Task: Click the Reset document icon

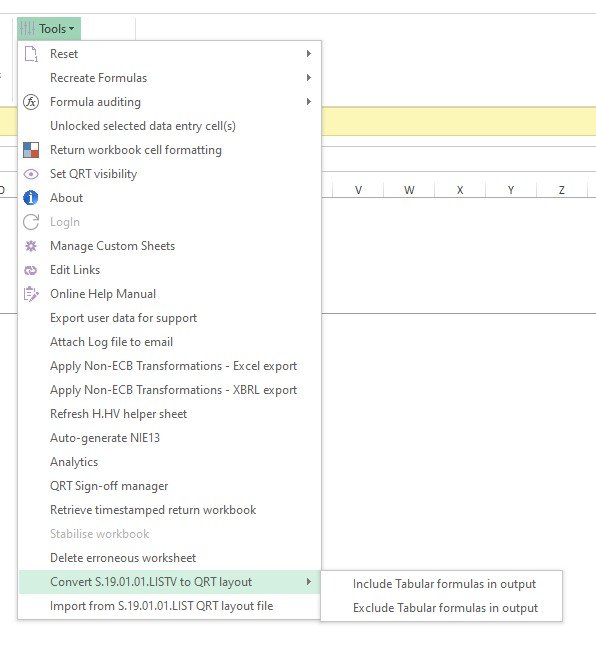Action: [31, 54]
